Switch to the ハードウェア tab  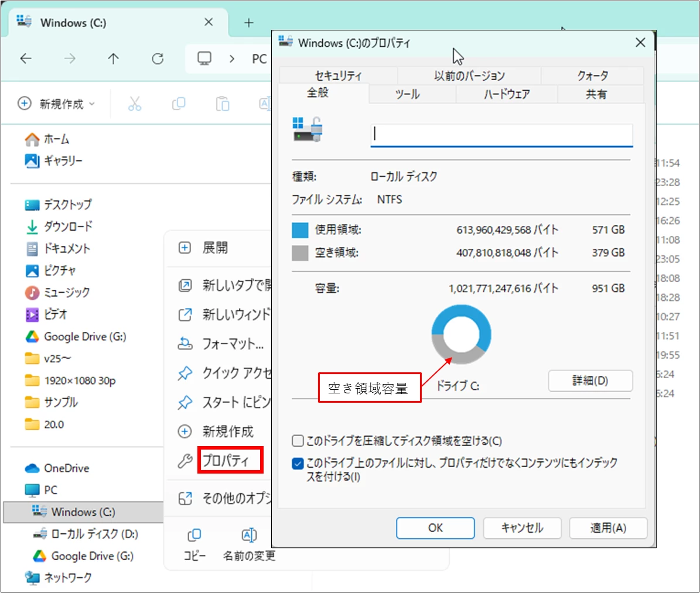point(507,94)
